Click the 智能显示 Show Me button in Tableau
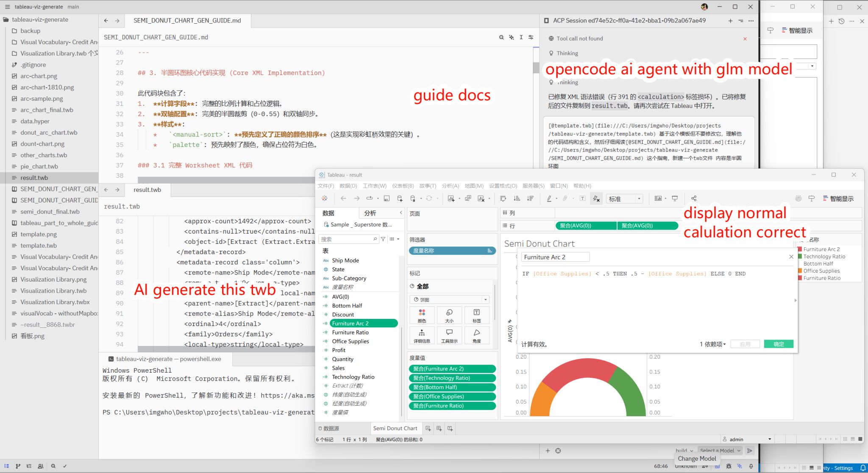This screenshot has width=868, height=473. (838, 199)
